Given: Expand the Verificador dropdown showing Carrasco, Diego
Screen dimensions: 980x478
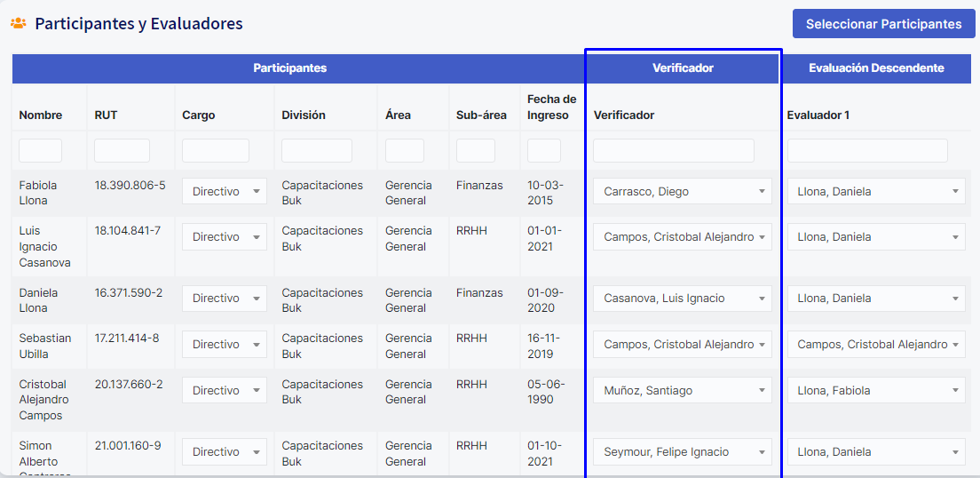Looking at the screenshot, I should pyautogui.click(x=682, y=191).
